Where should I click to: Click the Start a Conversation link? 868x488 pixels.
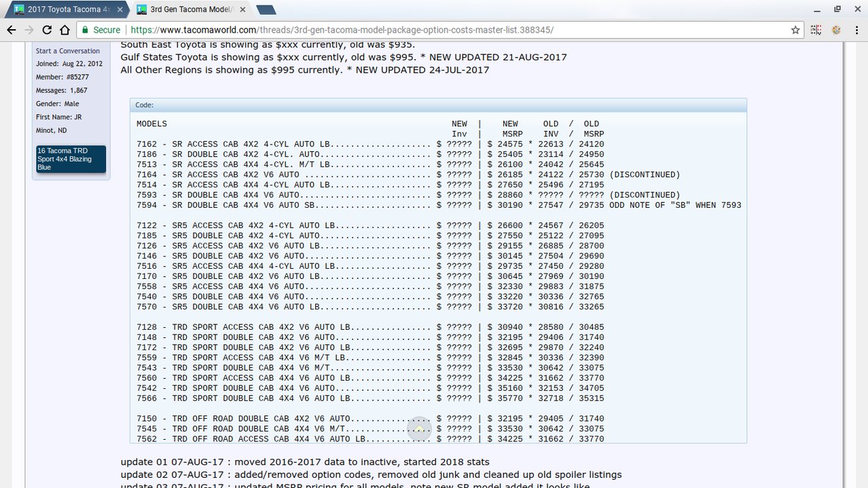tap(68, 51)
